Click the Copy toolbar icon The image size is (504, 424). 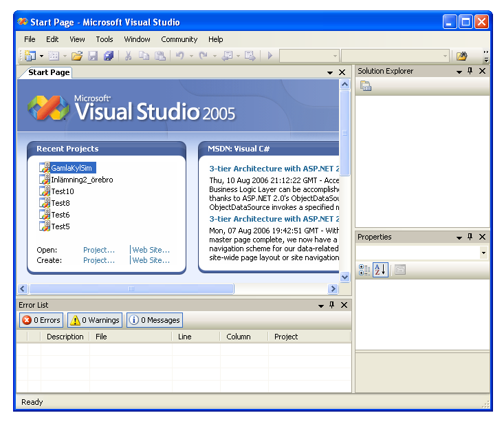(x=144, y=56)
